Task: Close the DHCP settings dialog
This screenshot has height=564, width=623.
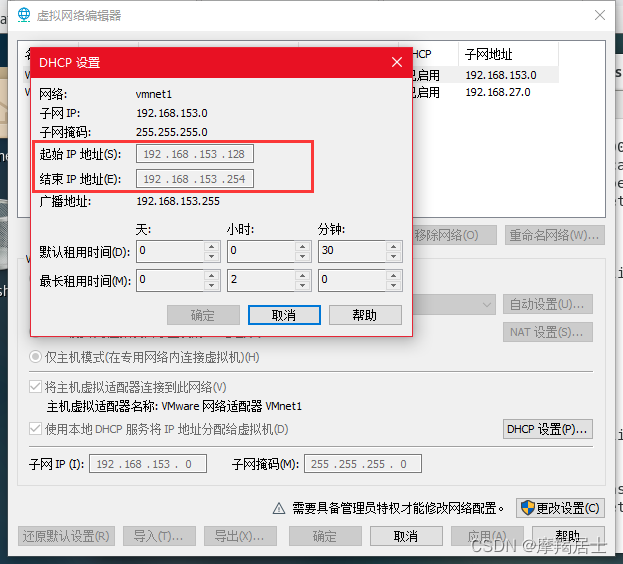Action: click(397, 62)
